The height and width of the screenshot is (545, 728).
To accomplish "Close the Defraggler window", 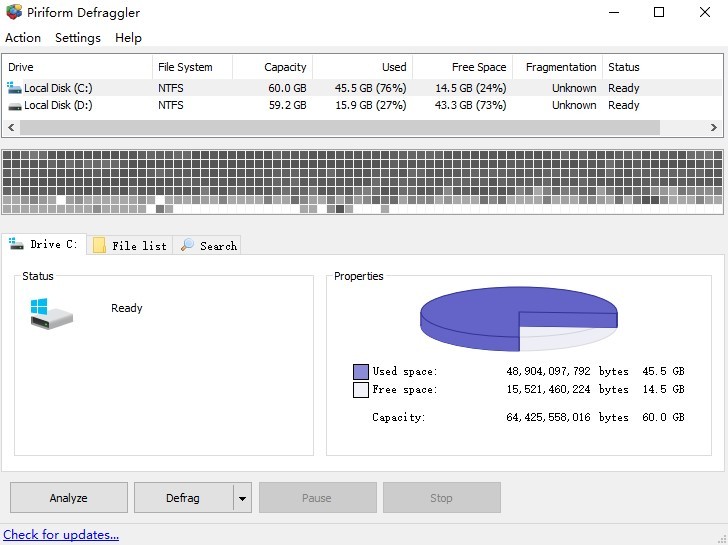I will pos(705,13).
